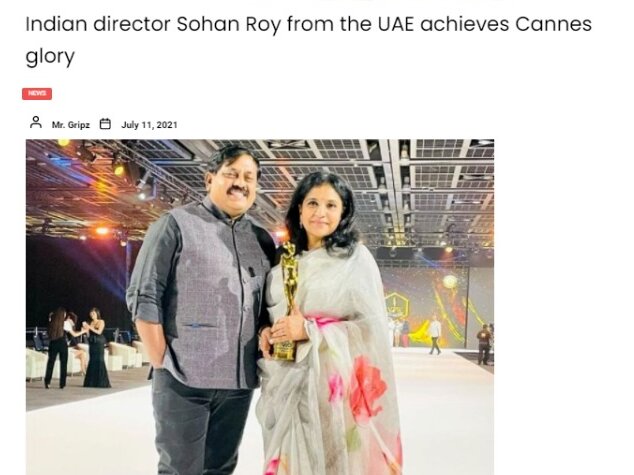The height and width of the screenshot is (475, 634).
Task: Click the calendar icon beside the date
Action: click(x=105, y=123)
